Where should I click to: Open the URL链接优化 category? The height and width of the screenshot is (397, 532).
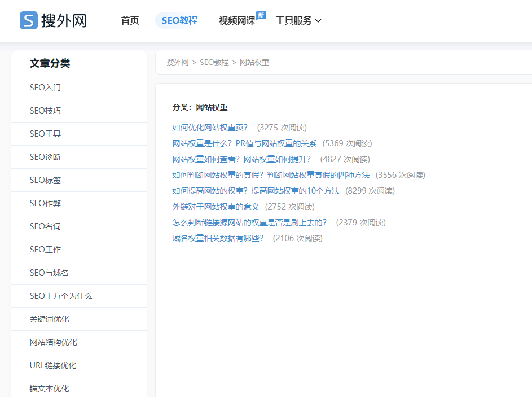pyautogui.click(x=79, y=365)
